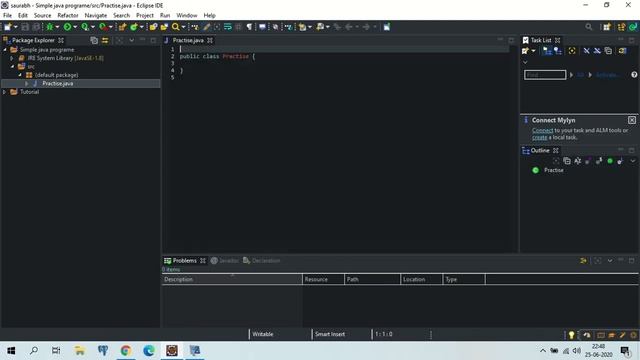Toggle Focus on Workweek in Task List

click(572, 51)
